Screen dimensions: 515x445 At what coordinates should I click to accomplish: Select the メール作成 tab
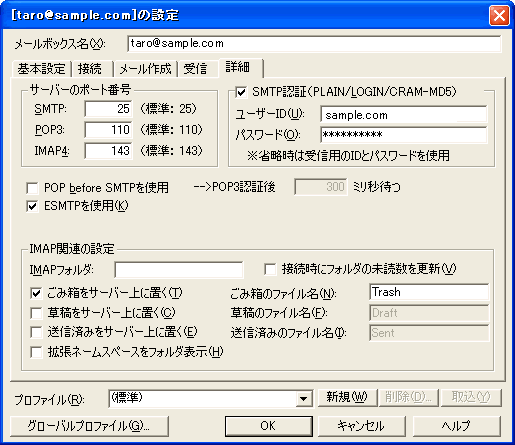coord(145,69)
